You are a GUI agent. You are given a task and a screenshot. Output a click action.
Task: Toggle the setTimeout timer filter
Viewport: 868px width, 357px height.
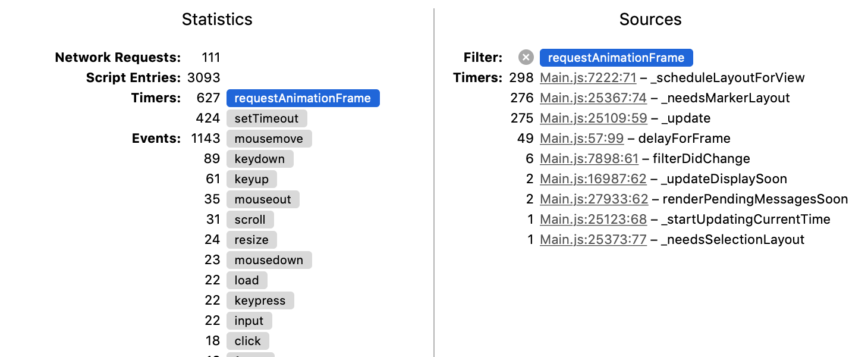[267, 118]
